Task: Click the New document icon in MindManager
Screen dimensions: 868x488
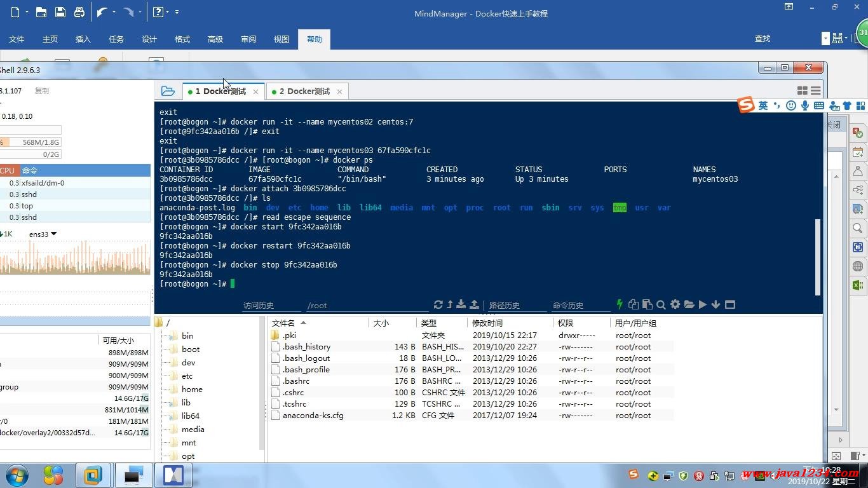Action: point(15,11)
